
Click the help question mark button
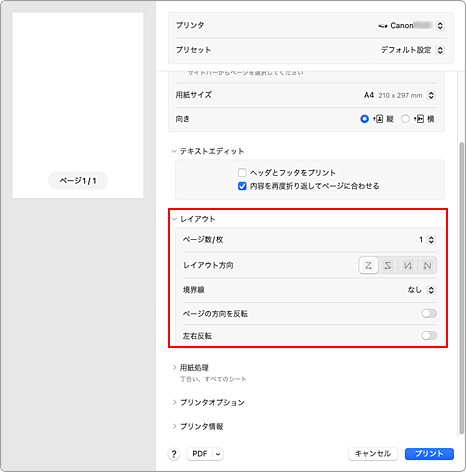[x=174, y=454]
